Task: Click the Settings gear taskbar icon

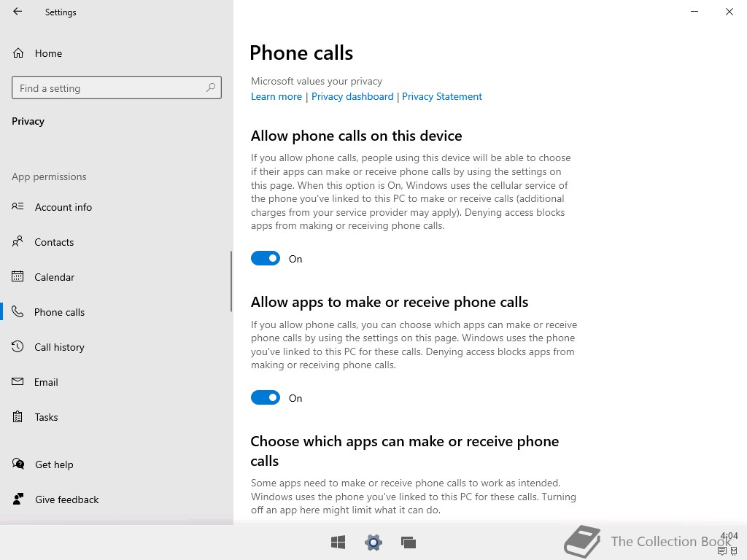Action: pyautogui.click(x=373, y=542)
